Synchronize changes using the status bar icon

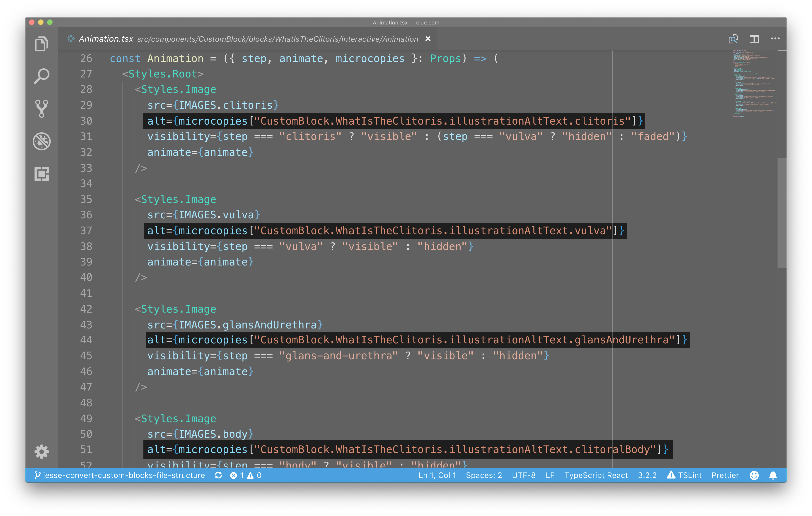click(x=218, y=475)
